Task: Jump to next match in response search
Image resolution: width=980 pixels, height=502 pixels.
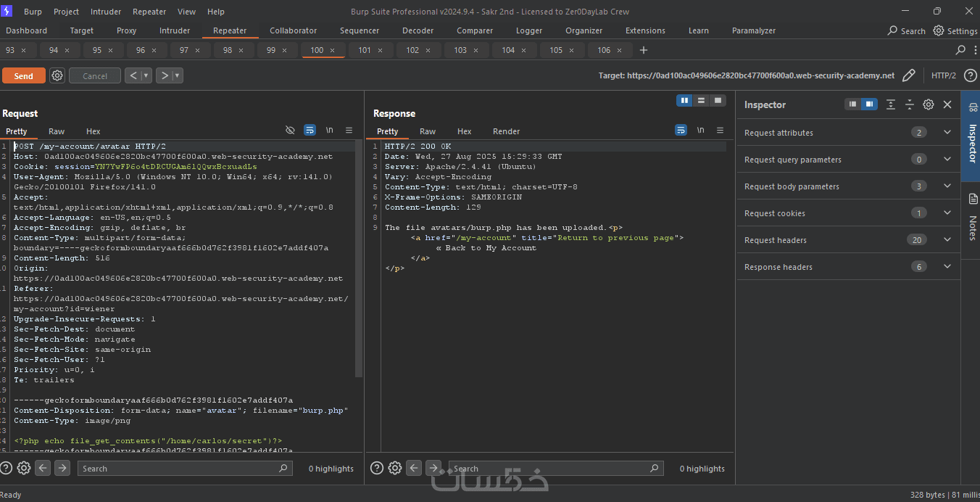Action: (433, 468)
